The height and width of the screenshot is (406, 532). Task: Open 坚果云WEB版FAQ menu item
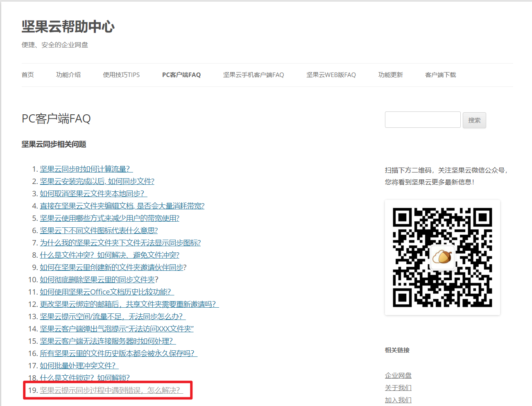click(x=331, y=75)
